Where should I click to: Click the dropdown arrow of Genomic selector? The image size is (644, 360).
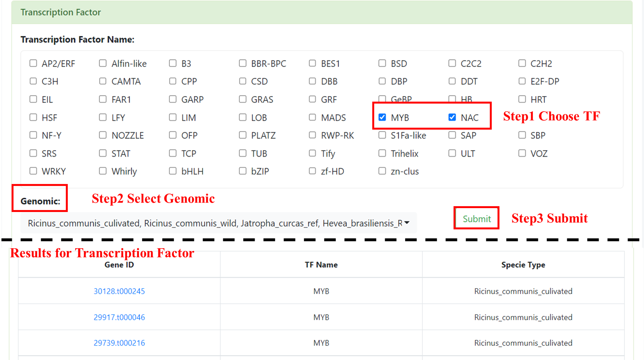tap(407, 223)
